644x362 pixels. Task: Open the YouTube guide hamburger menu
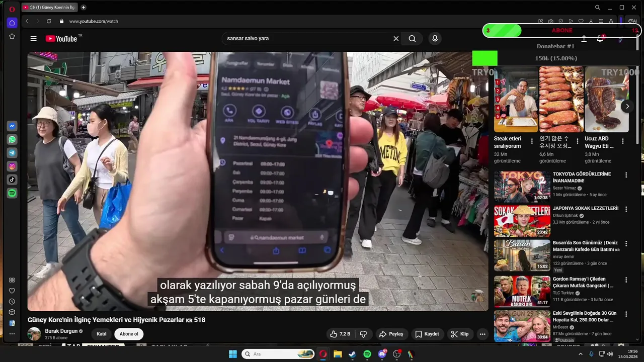pos(33,39)
